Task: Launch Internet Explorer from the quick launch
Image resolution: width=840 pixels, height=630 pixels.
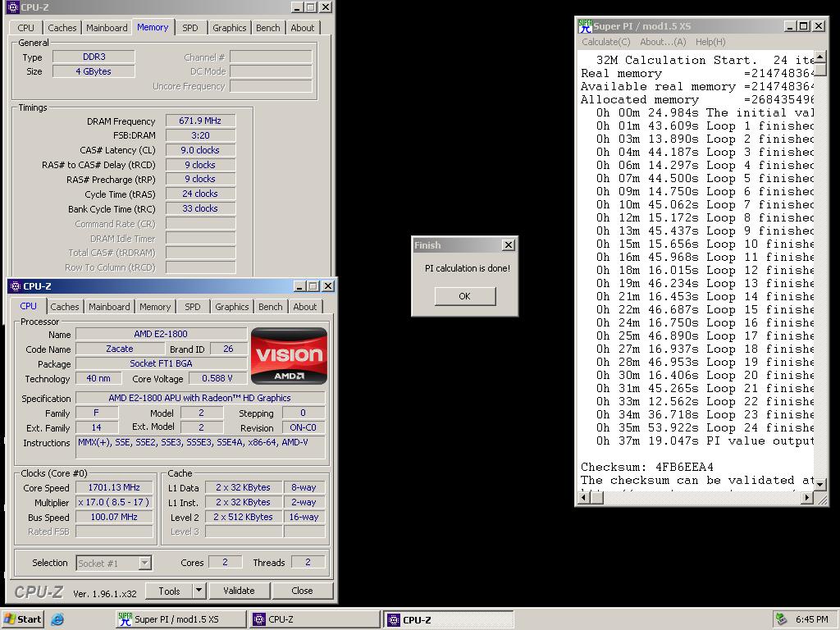Action: click(x=57, y=620)
